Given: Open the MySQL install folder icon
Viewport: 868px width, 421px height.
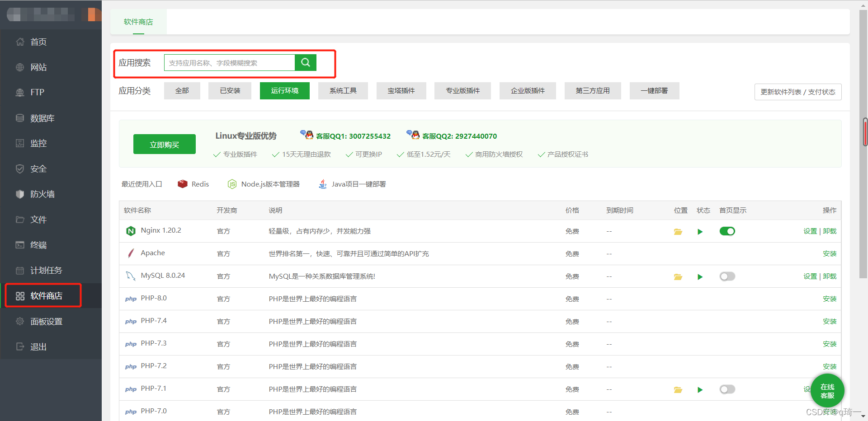Looking at the screenshot, I should tap(678, 277).
